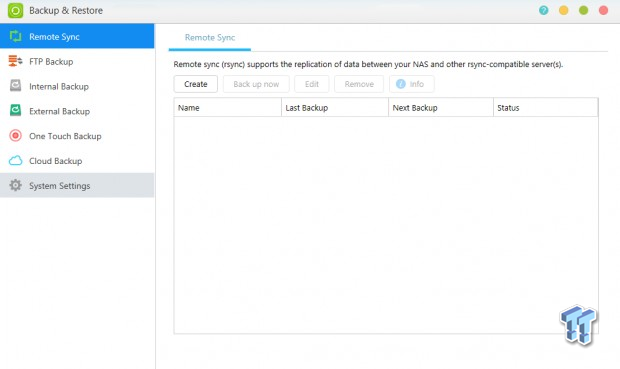Click the FTP Backup sidebar icon
620x369 pixels.
point(15,61)
